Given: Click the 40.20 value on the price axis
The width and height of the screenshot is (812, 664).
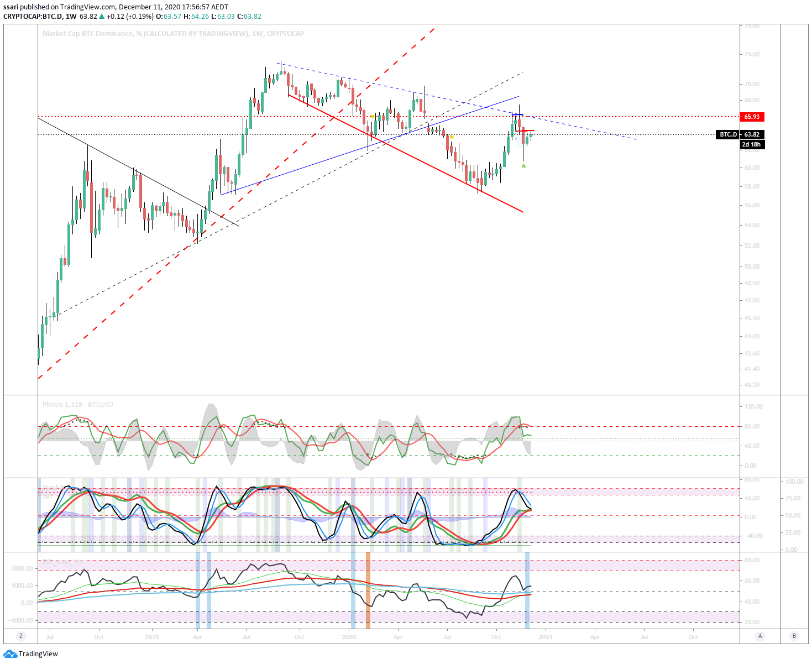Looking at the screenshot, I should click(x=752, y=385).
